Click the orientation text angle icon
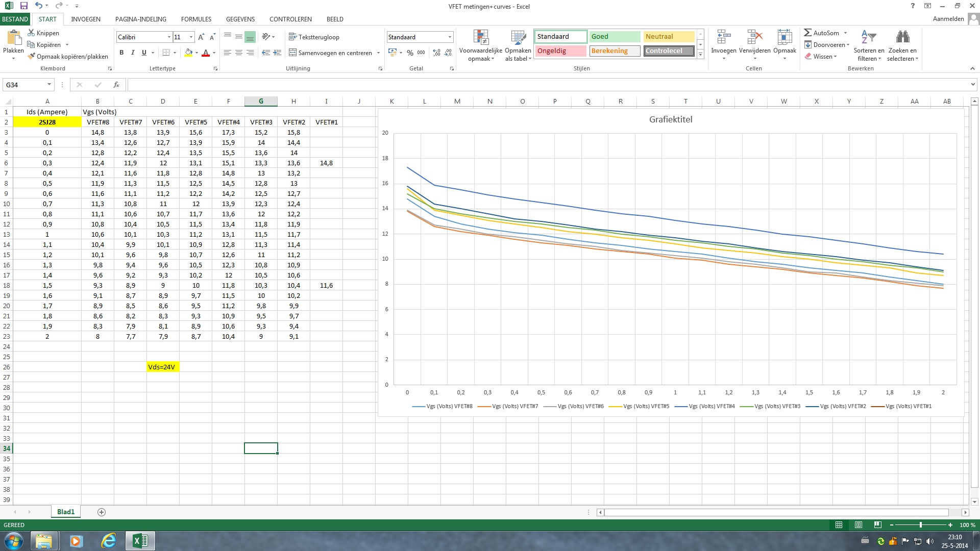The height and width of the screenshot is (551, 980). pos(266,37)
